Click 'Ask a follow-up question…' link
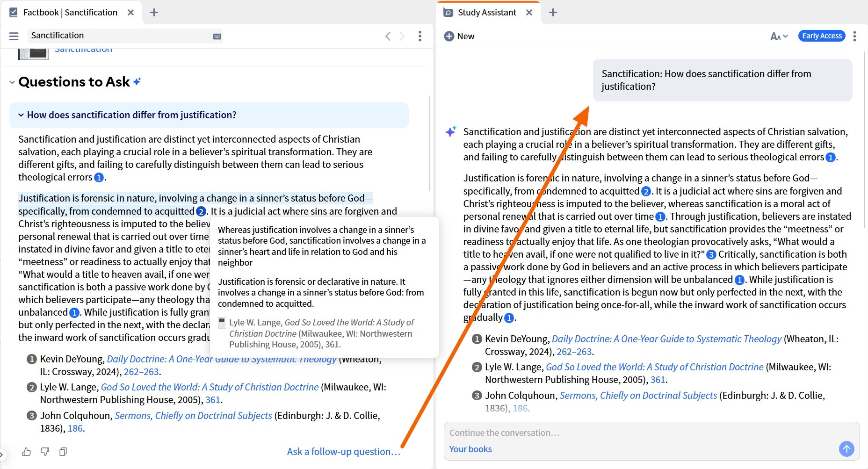This screenshot has width=868, height=469. coord(344,452)
